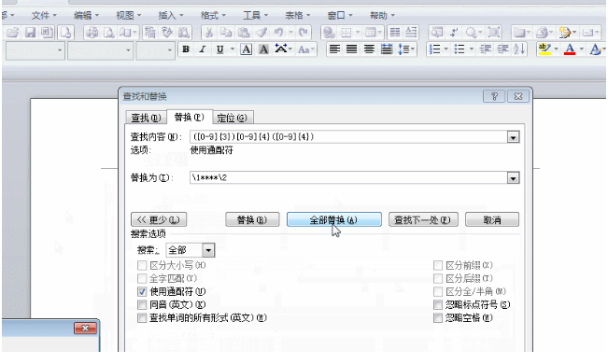Expand the 查找内容 dropdown arrow
The width and height of the screenshot is (608, 364).
tap(513, 137)
